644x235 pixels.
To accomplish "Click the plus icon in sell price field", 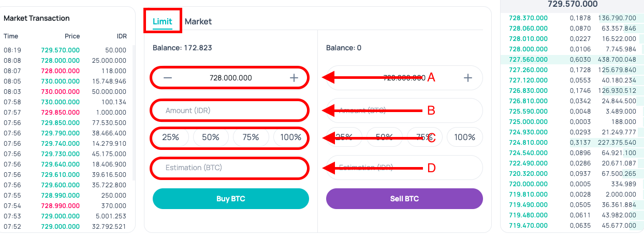I will (468, 78).
